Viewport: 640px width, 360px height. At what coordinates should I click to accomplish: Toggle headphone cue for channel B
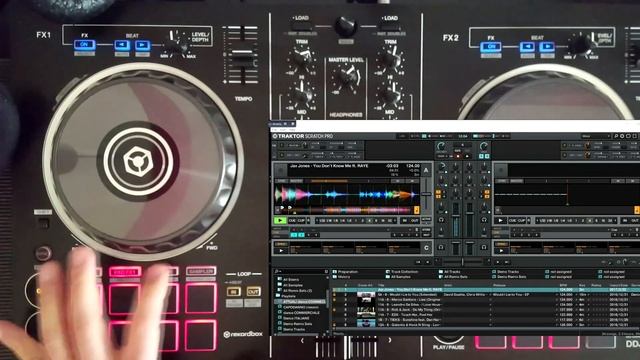pos(484,220)
